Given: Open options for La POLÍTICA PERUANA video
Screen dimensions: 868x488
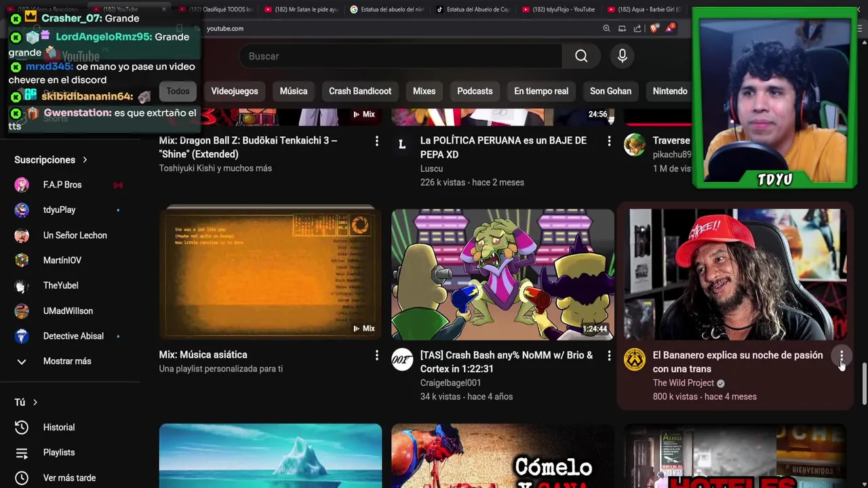Looking at the screenshot, I should (x=609, y=141).
